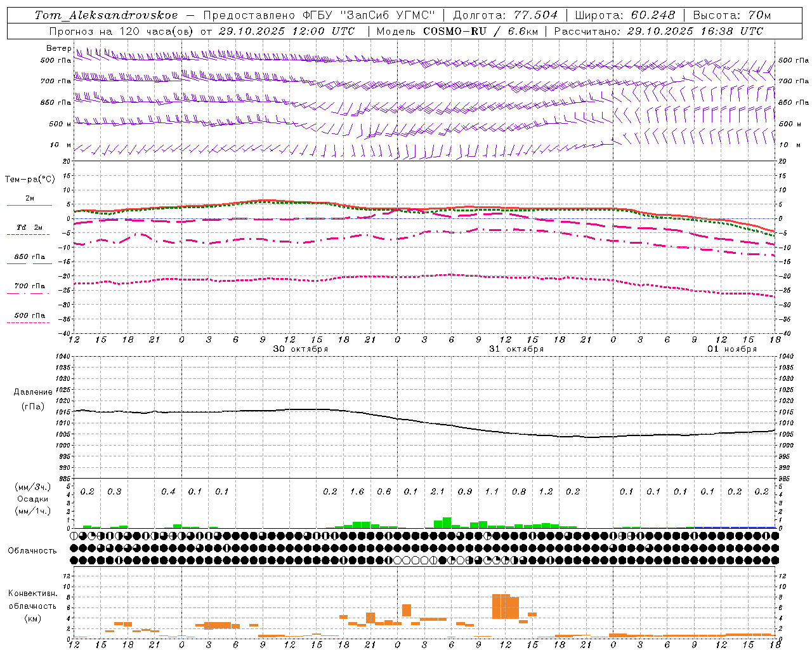Click the 0.3 precipitation total value
Viewport: 812px width, 650px height.
tap(114, 492)
